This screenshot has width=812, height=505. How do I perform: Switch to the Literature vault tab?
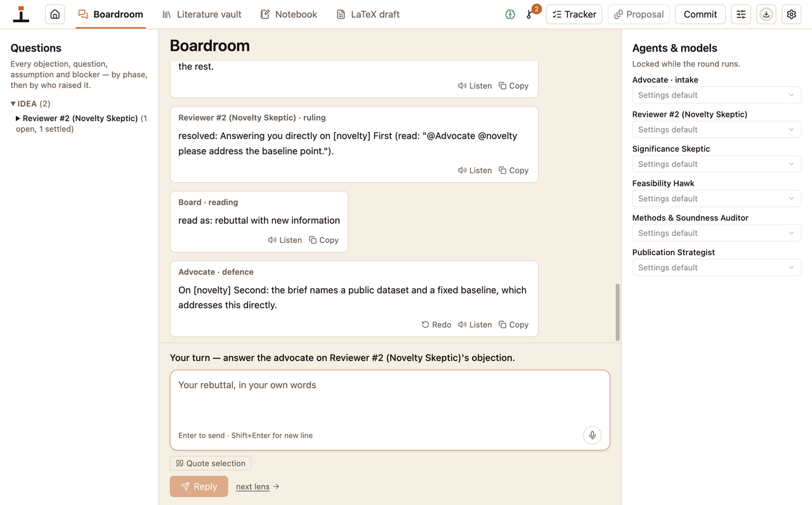[202, 14]
